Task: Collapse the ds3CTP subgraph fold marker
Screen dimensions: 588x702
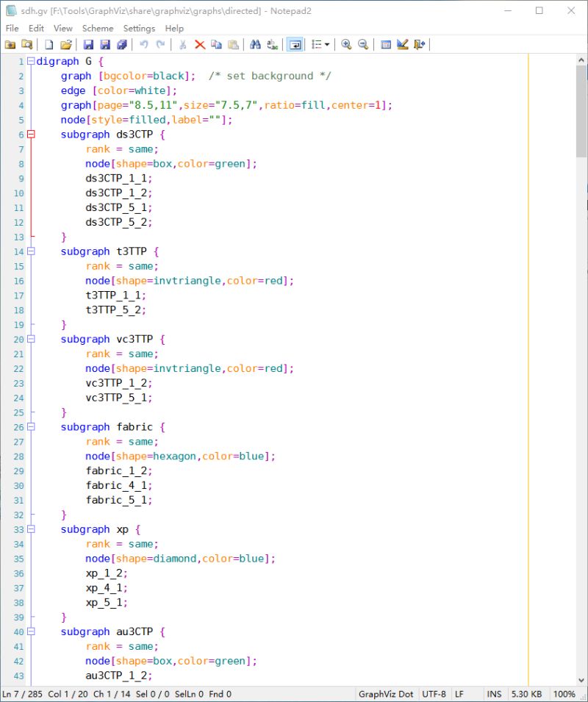Action: coord(30,135)
